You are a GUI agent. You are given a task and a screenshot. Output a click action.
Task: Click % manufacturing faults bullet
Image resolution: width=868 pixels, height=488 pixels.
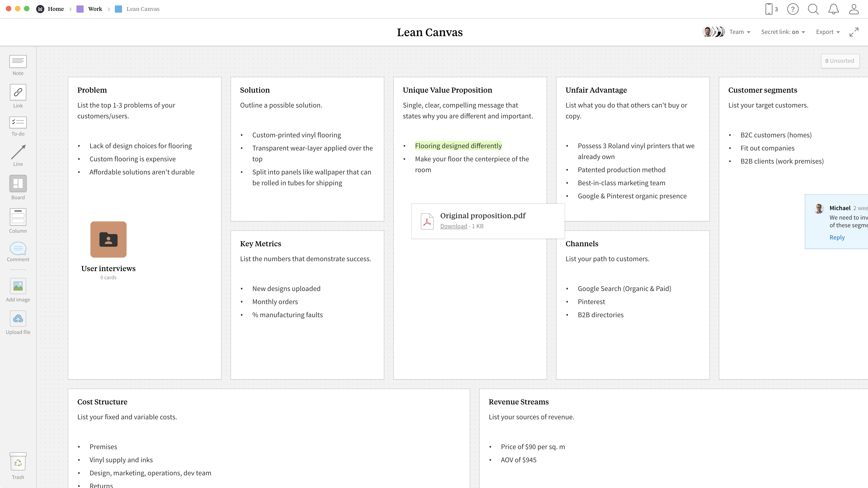click(x=288, y=315)
